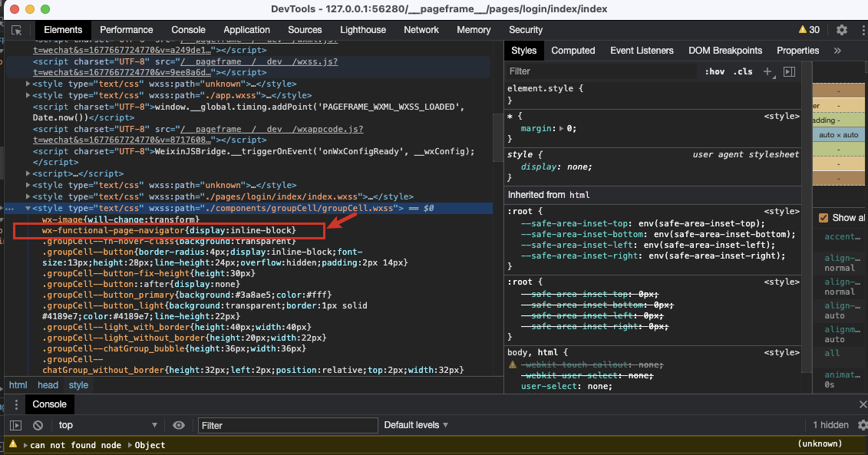The height and width of the screenshot is (455, 868).
Task: Expand the logged Object in console
Action: [130, 445]
